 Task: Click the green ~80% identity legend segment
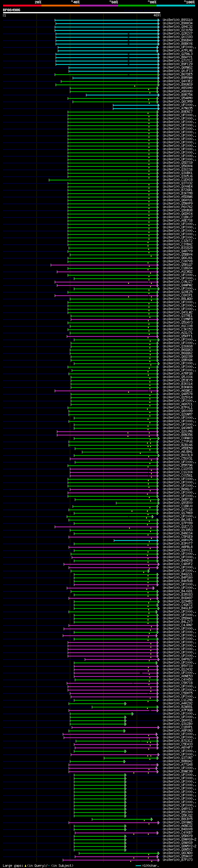coord(137,5)
